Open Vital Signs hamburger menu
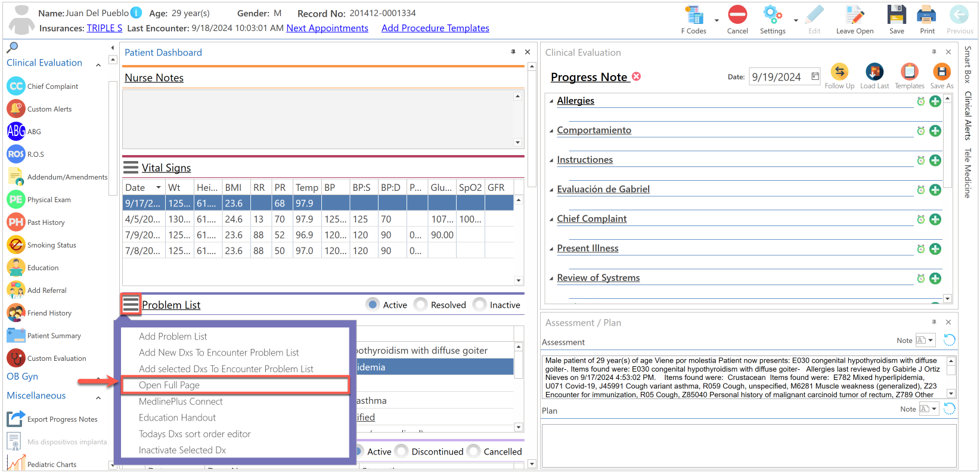Image resolution: width=980 pixels, height=473 pixels. pos(131,167)
